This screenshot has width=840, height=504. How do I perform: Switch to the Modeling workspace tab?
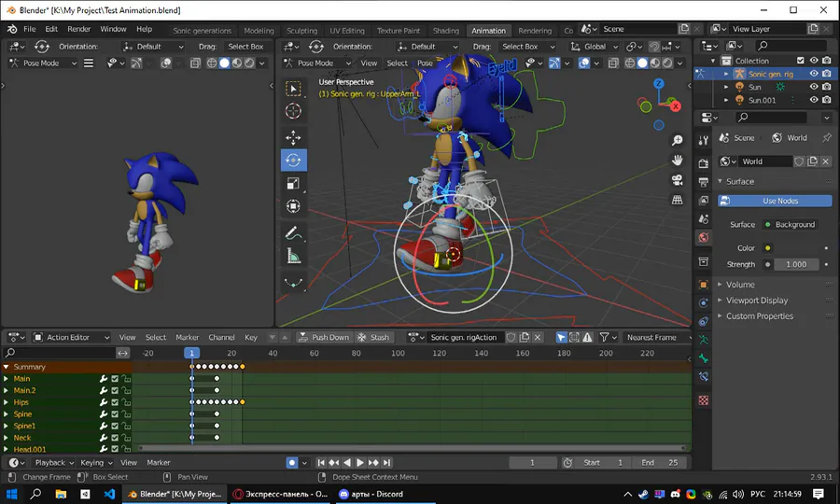pyautogui.click(x=259, y=31)
